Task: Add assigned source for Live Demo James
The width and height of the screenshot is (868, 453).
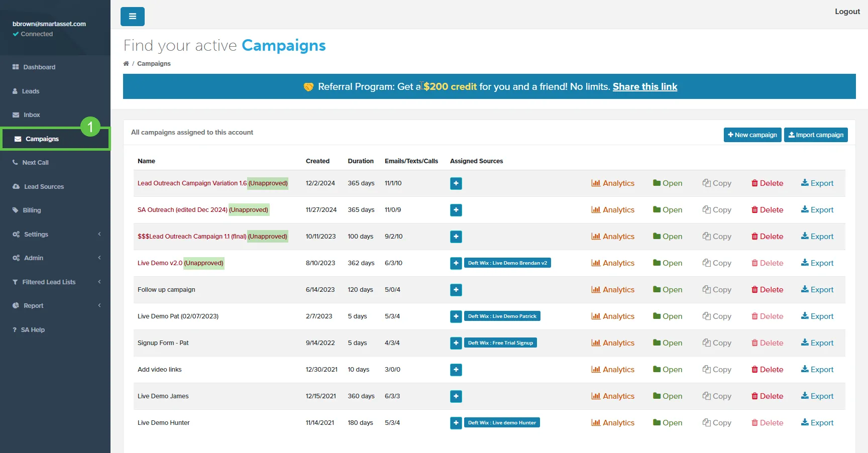Action: (456, 396)
